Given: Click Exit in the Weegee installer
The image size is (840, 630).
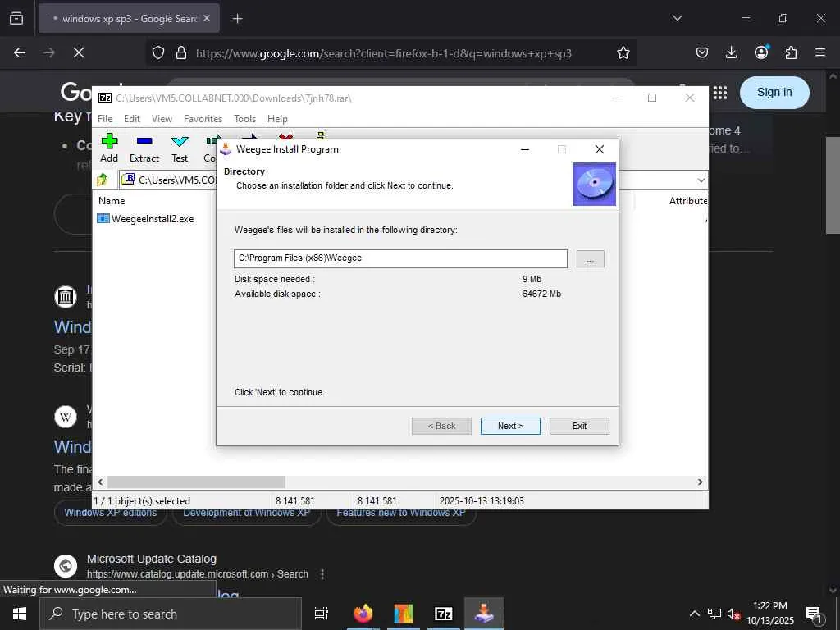Looking at the screenshot, I should click(579, 426).
